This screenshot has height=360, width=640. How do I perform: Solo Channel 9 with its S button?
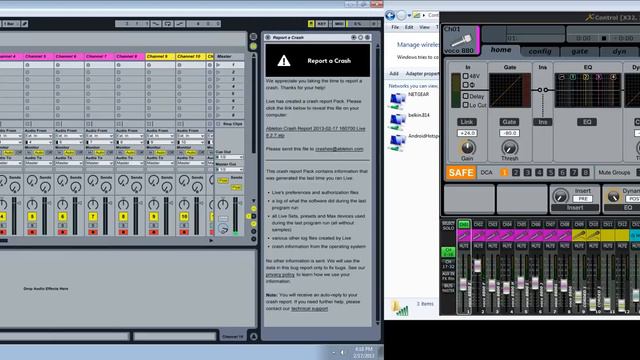coord(153,225)
